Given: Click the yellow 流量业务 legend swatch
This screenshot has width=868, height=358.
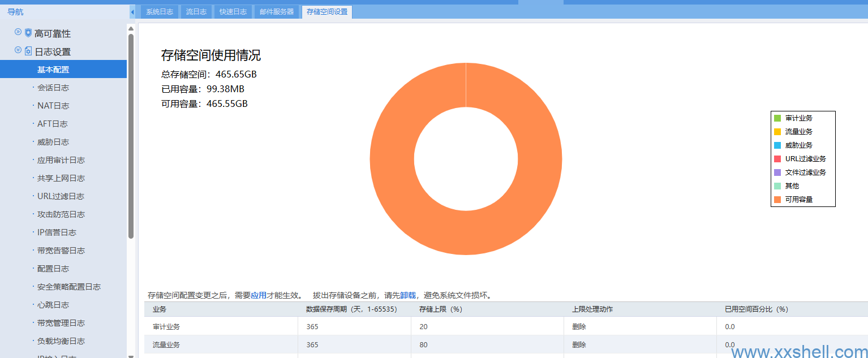Looking at the screenshot, I should tap(777, 132).
